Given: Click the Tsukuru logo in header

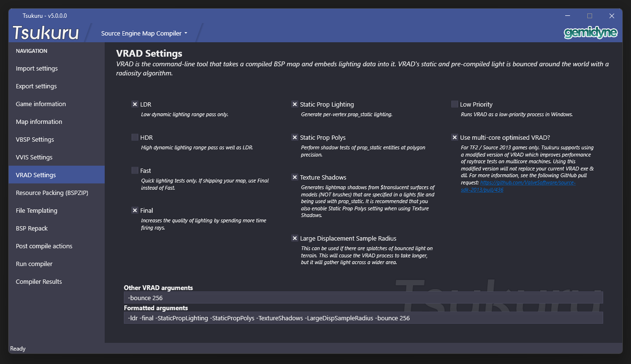Looking at the screenshot, I should 46,33.
